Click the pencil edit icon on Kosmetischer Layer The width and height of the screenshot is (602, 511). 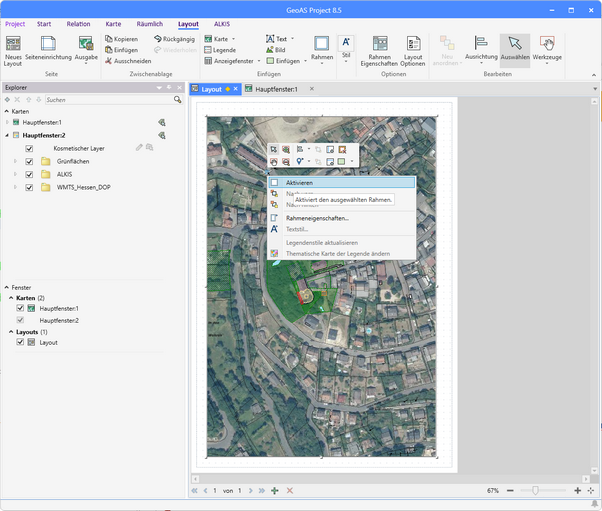[x=139, y=147]
